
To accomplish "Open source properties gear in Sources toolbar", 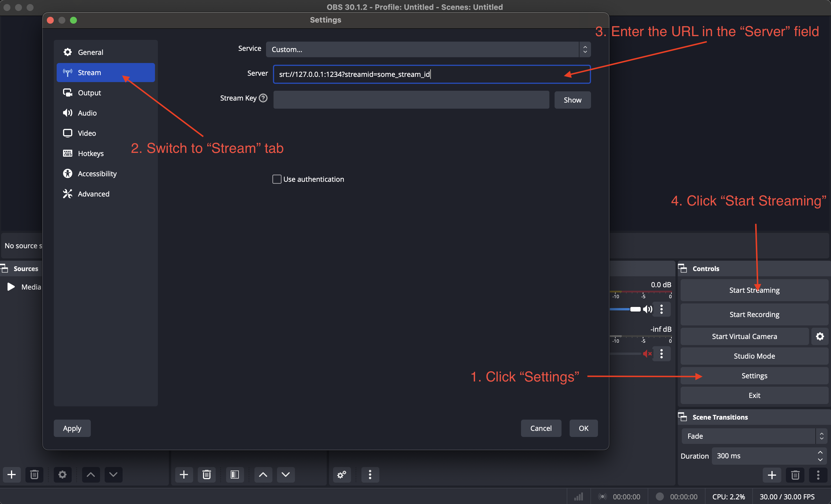I will 62,474.
